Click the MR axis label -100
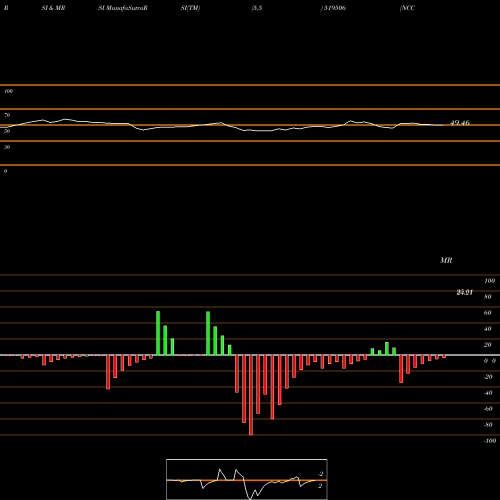 490,441
